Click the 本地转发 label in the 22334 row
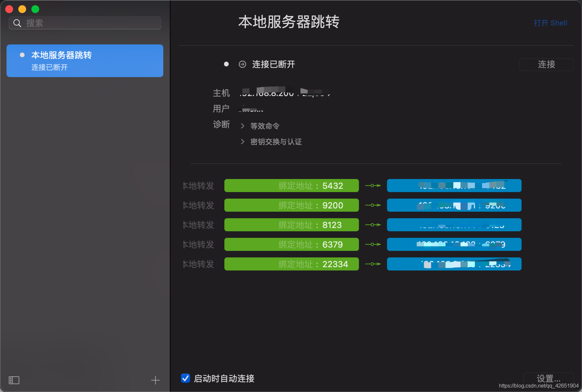 [x=198, y=264]
